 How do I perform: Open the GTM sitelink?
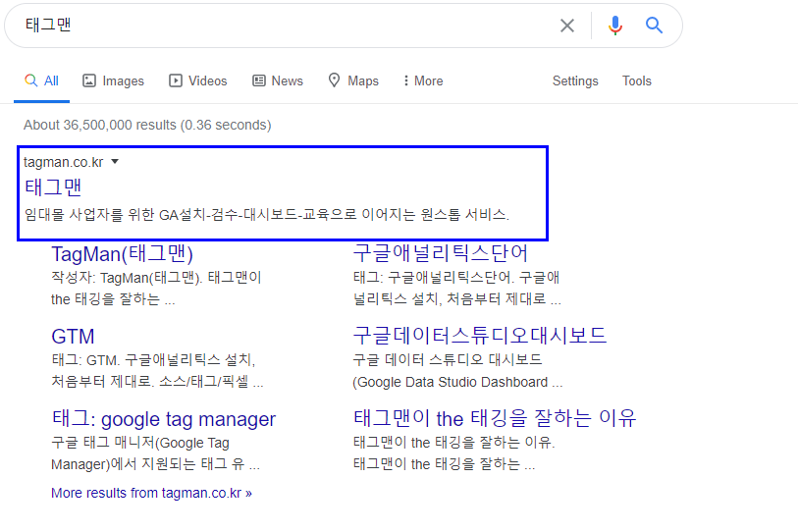[73, 337]
